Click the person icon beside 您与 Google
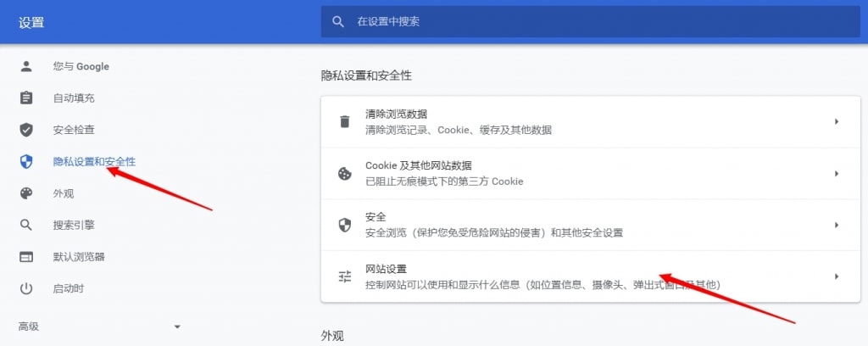868x346 pixels. point(26,66)
